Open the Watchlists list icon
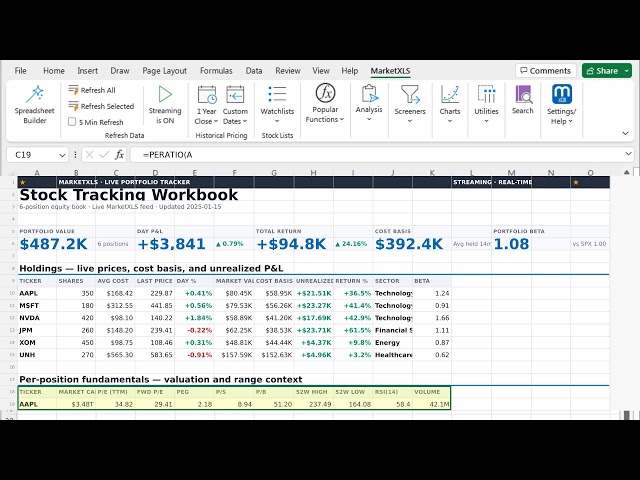640x480 pixels. click(277, 94)
